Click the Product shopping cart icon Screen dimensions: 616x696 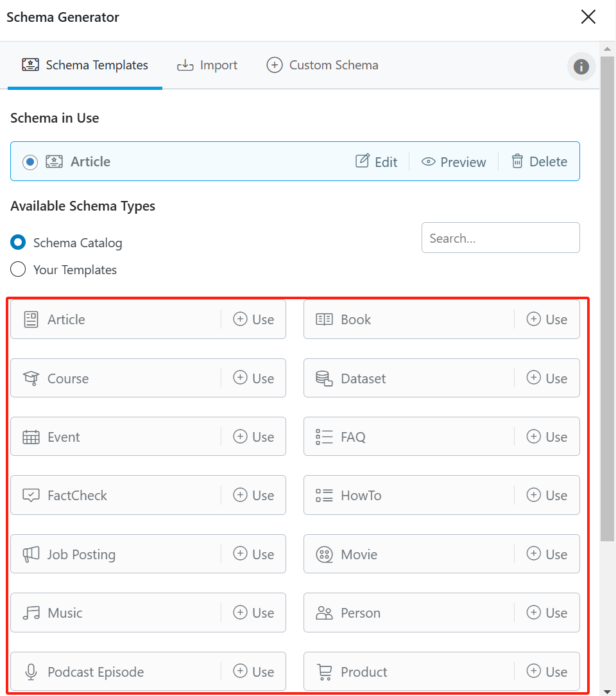pos(324,672)
